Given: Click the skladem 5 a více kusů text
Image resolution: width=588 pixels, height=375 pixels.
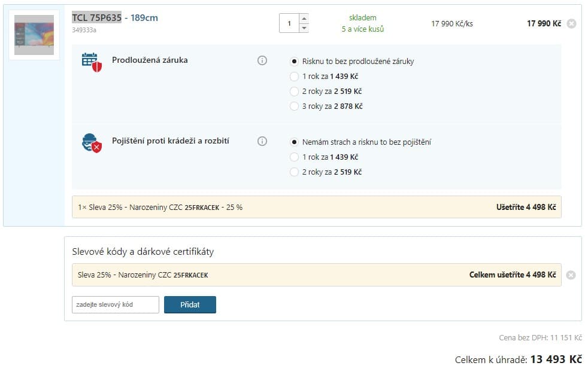Looking at the screenshot, I should click(363, 23).
